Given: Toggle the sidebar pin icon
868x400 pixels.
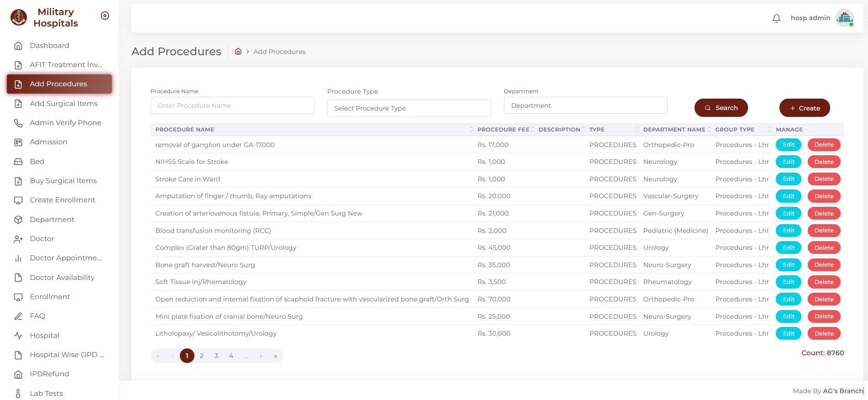Looking at the screenshot, I should click(x=105, y=16).
